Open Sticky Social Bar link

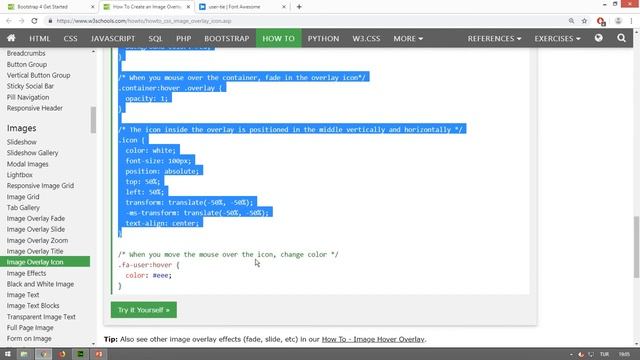(x=30, y=86)
